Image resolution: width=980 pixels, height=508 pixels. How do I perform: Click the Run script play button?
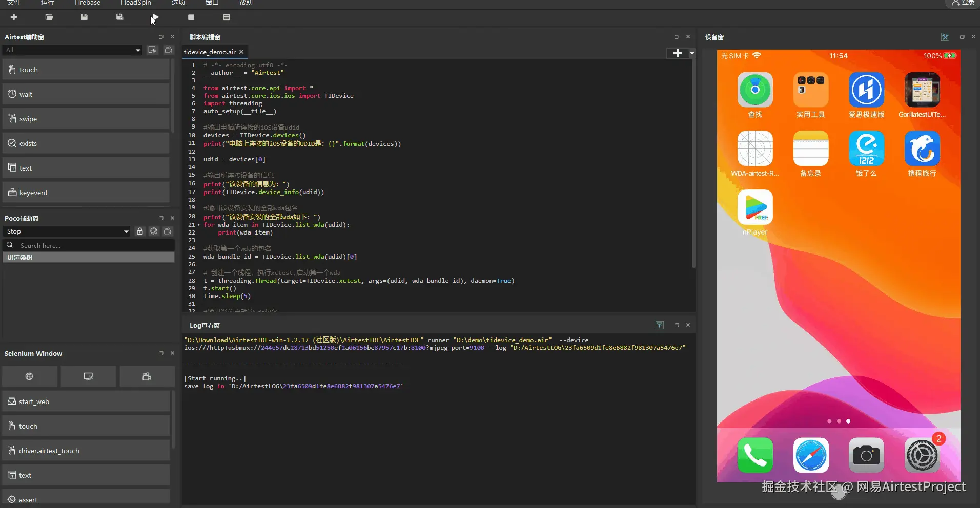[x=155, y=17]
